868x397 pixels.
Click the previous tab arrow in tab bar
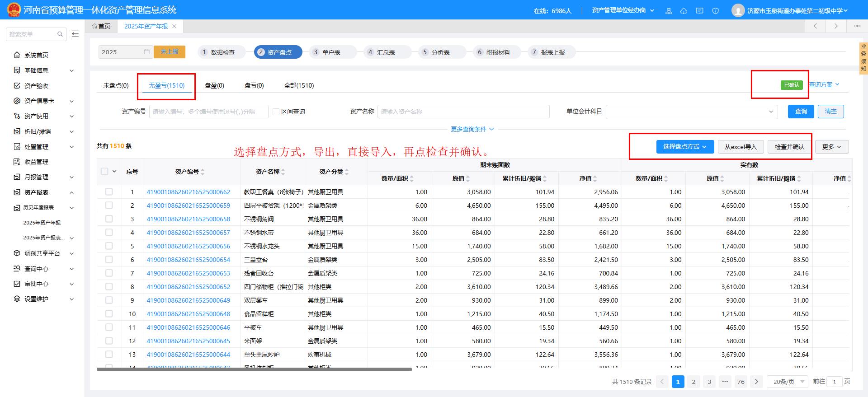pyautogui.click(x=816, y=26)
